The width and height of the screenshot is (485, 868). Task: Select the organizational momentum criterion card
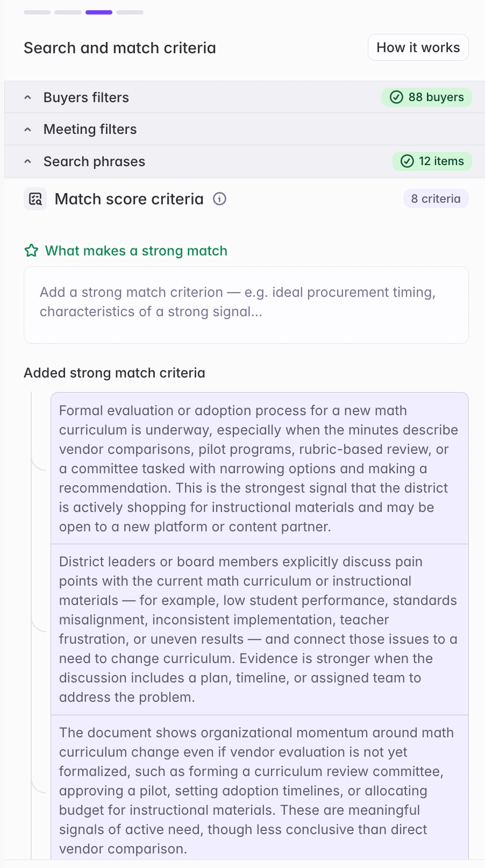pyautogui.click(x=260, y=788)
